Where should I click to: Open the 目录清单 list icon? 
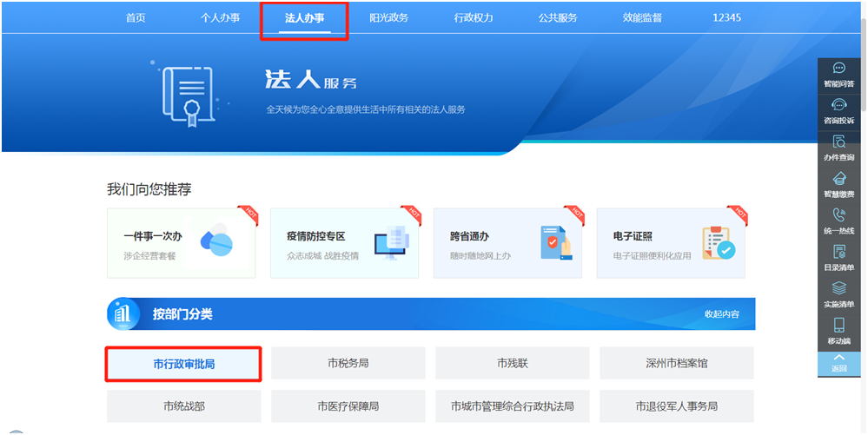[x=838, y=251]
